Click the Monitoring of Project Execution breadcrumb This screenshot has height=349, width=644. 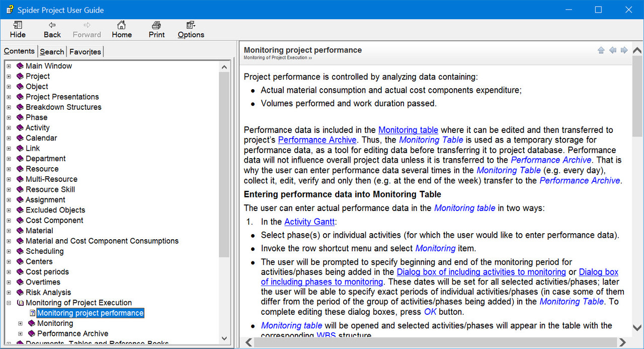276,58
